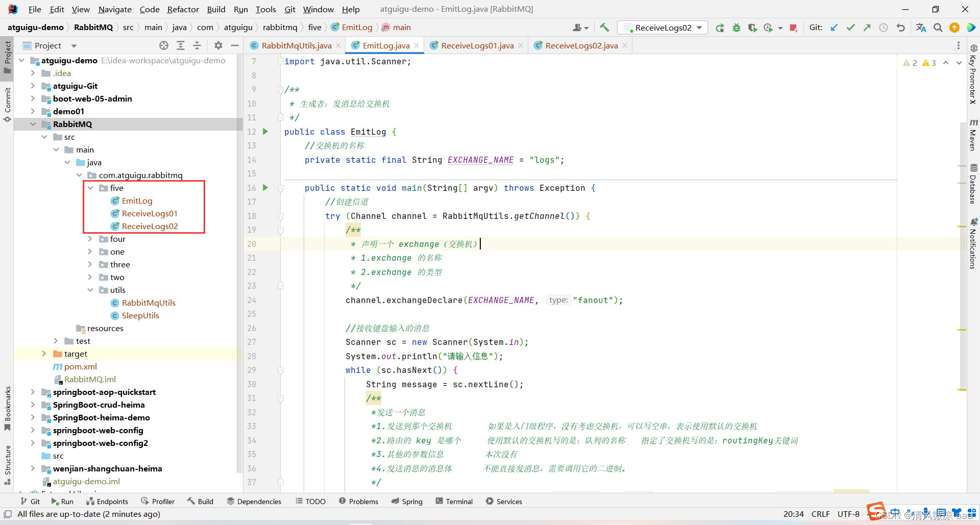Open the Dependencies tool window
The image size is (980, 525).
(254, 502)
